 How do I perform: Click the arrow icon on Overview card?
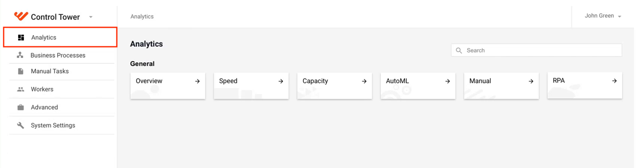[x=197, y=81]
